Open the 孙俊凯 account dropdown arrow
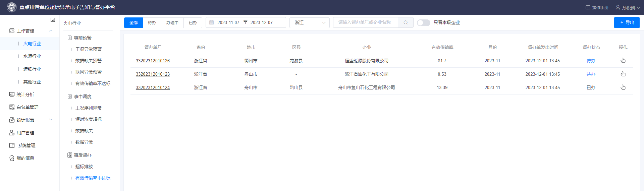The height and width of the screenshot is (191, 644). 638,7
